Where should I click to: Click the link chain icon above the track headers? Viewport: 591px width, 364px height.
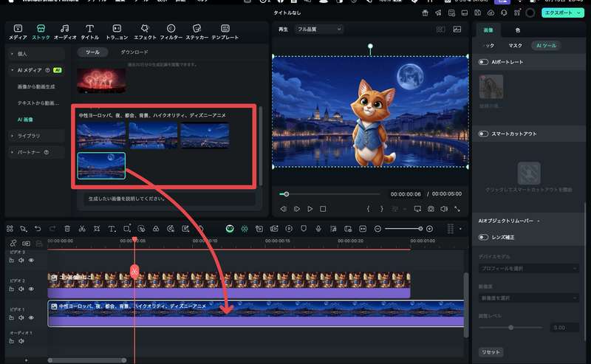[x=13, y=244]
